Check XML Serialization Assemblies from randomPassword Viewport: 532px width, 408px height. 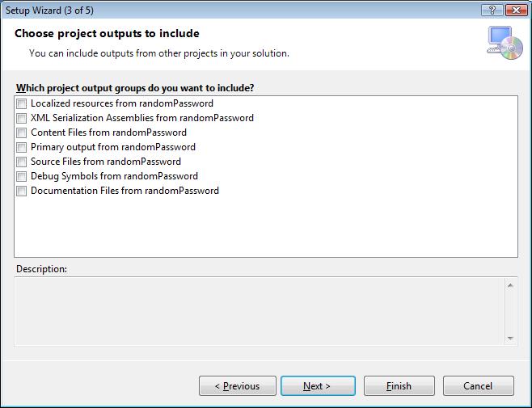coord(21,118)
